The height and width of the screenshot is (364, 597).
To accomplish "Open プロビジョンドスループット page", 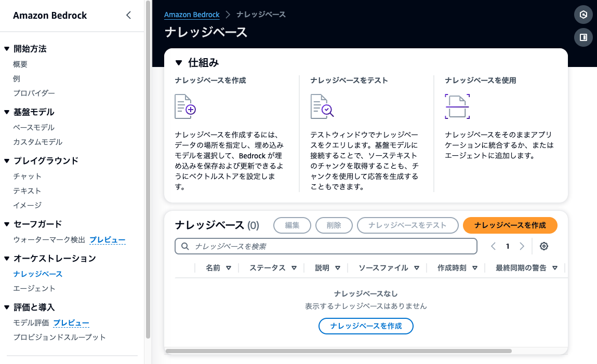I will [59, 337].
